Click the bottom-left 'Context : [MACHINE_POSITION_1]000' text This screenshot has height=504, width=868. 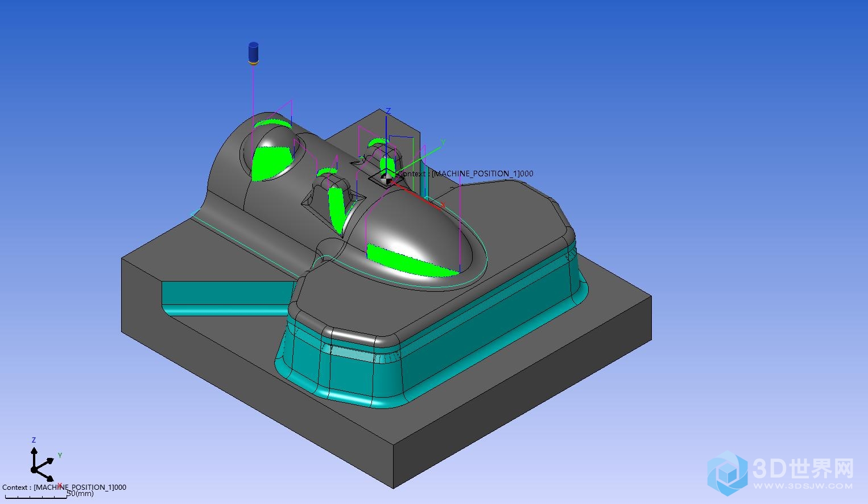coord(64,488)
